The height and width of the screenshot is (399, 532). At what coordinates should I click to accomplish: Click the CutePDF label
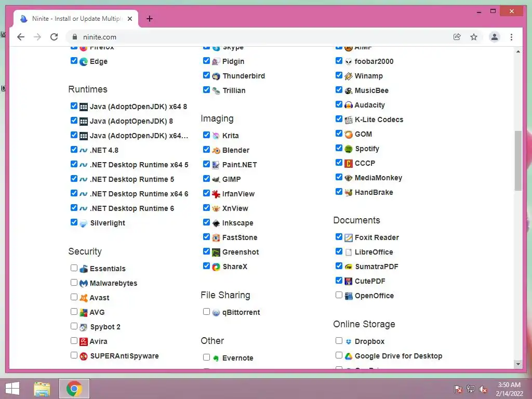coord(370,281)
